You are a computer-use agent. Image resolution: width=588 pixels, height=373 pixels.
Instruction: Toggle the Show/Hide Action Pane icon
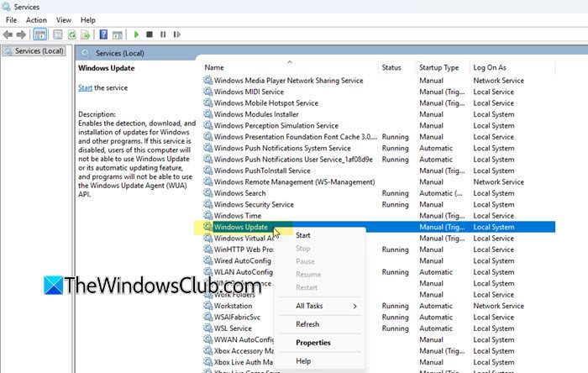pyautogui.click(x=118, y=34)
